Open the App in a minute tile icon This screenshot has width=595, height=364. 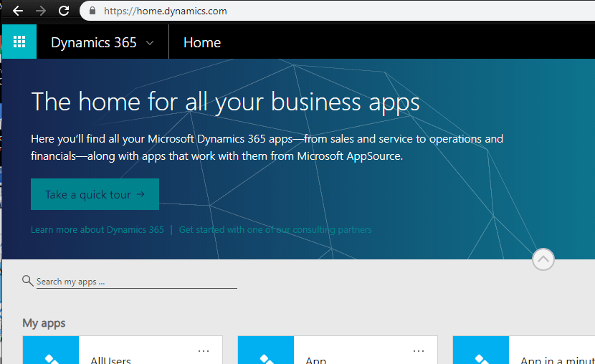coord(481,350)
